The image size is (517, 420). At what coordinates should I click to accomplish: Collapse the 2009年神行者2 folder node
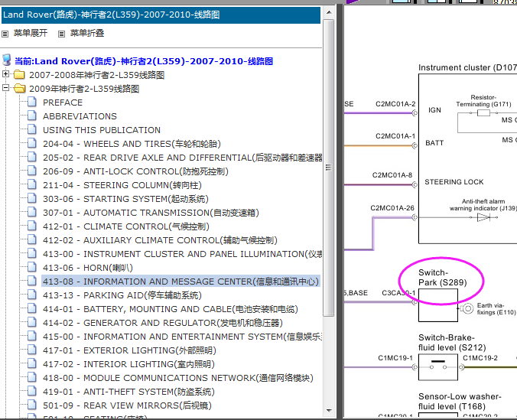point(5,88)
